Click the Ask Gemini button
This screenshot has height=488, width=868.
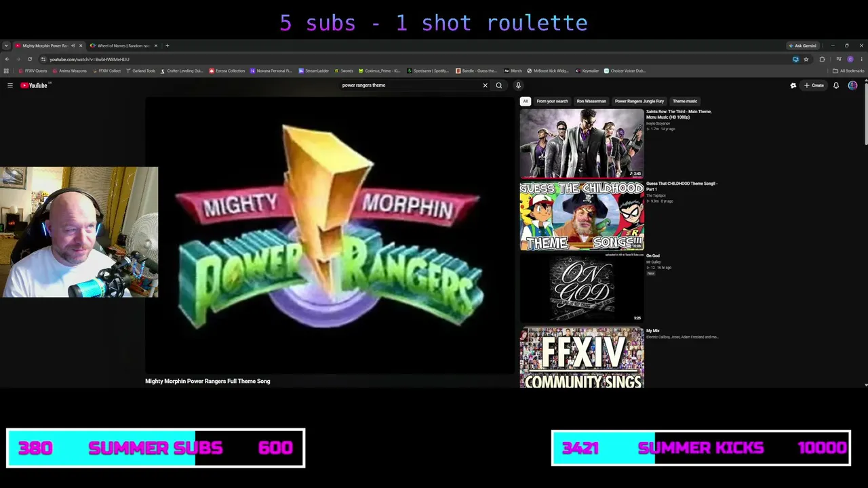(x=803, y=45)
